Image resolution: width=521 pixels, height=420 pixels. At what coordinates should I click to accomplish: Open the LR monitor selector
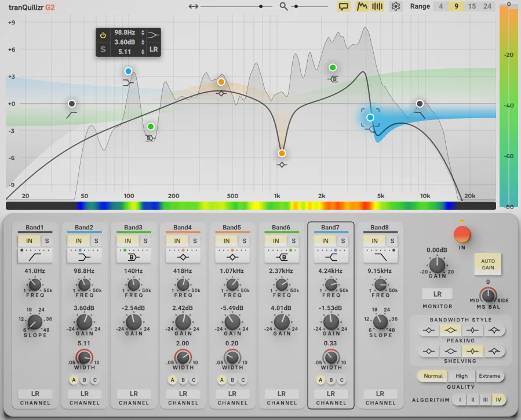click(x=438, y=294)
